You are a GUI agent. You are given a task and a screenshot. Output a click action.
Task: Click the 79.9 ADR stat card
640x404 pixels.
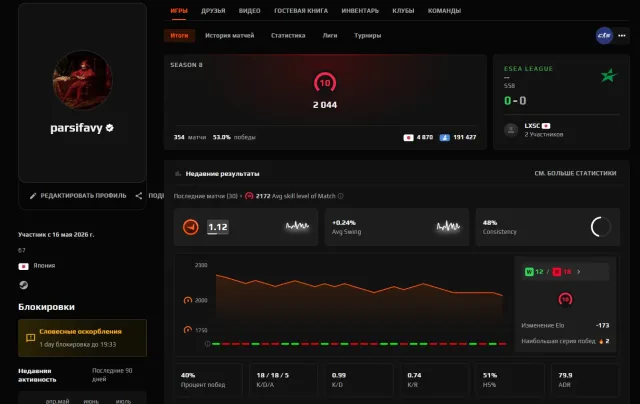coord(586,380)
